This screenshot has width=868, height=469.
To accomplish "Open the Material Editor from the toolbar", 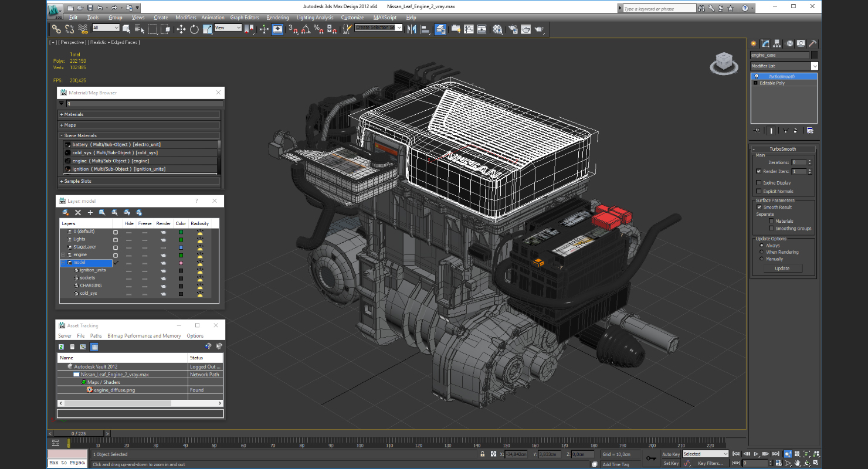I will pyautogui.click(x=497, y=29).
